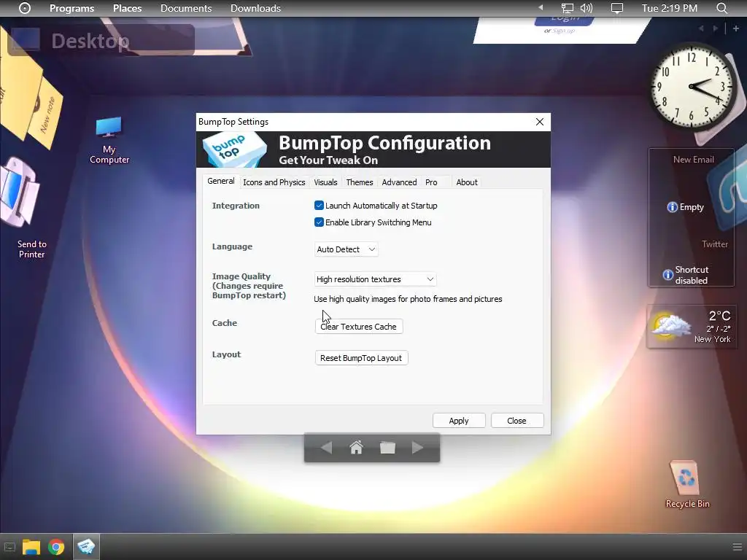Click the BumpTop logo in settings header
Viewport: 747px width, 560px height.
coord(234,149)
